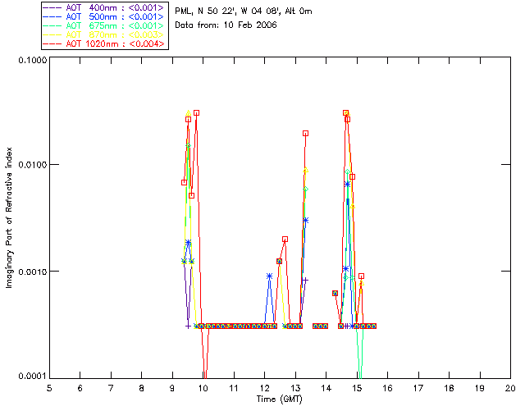This screenshot has height=420, width=525.
Task: Click the x-axis tick label 20
Action: click(x=510, y=388)
